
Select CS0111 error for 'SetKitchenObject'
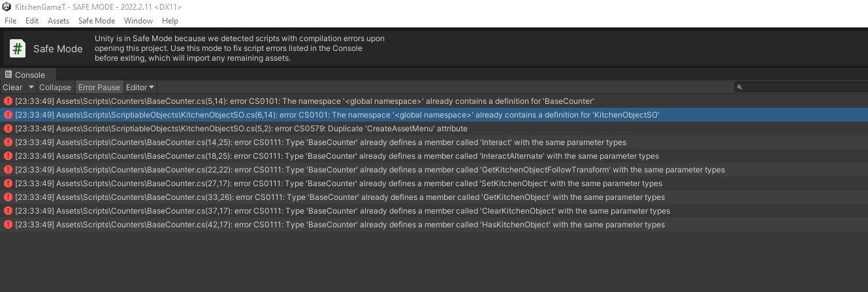coord(434,184)
